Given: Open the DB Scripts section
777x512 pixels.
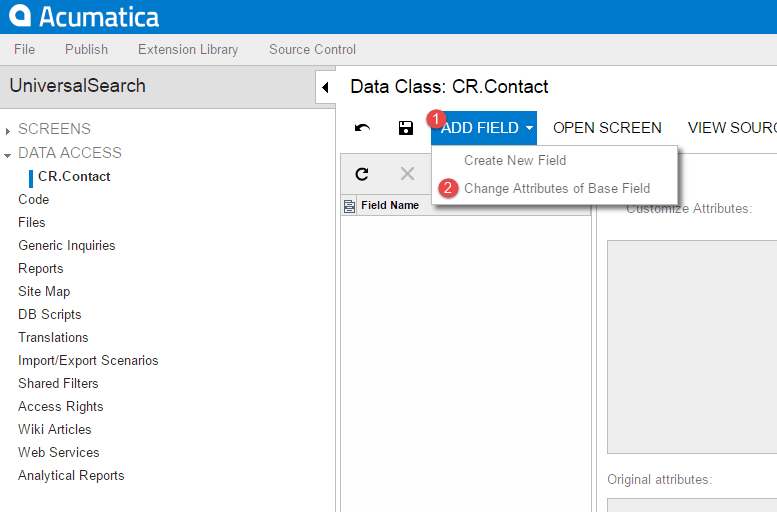Looking at the screenshot, I should 50,314.
